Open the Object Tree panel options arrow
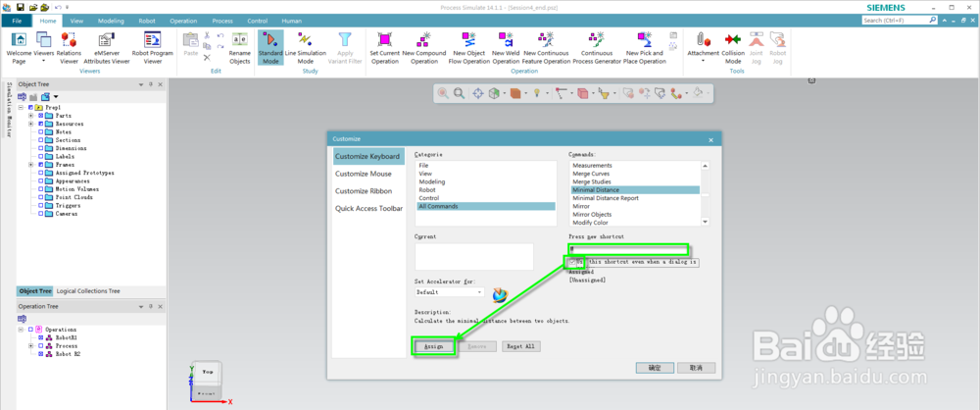 coord(140,84)
